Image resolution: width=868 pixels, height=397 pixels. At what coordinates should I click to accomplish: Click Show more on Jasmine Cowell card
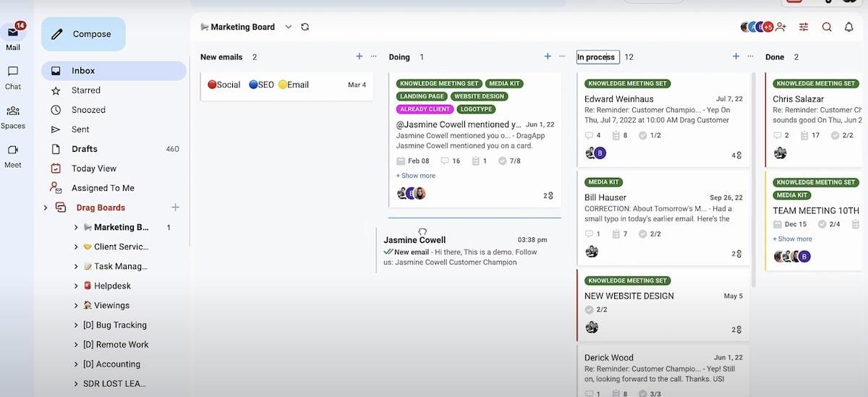[416, 176]
